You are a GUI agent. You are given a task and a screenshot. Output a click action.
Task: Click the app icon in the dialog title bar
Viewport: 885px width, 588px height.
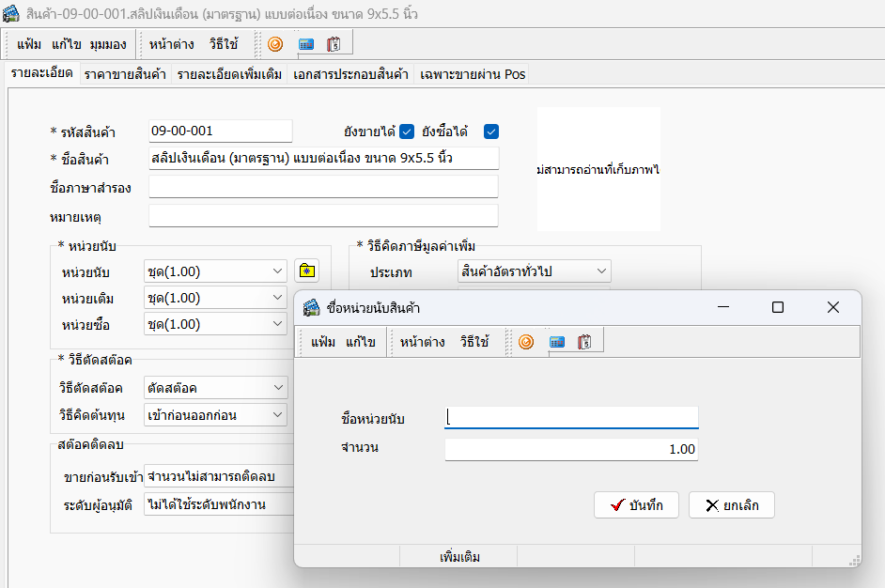[312, 308]
